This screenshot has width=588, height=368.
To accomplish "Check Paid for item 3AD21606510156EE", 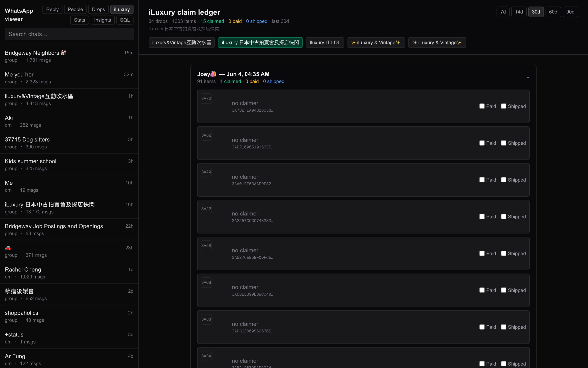I will [482, 143].
